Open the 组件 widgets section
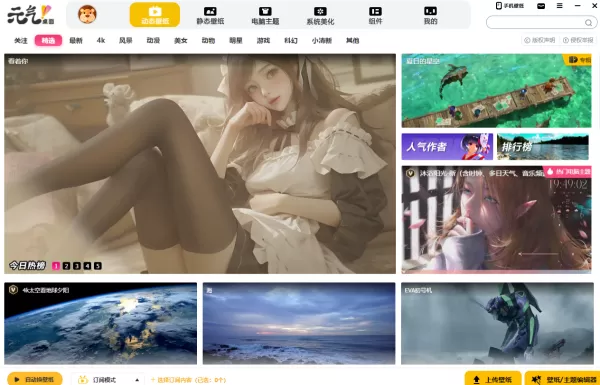The width and height of the screenshot is (600, 385). pos(375,16)
